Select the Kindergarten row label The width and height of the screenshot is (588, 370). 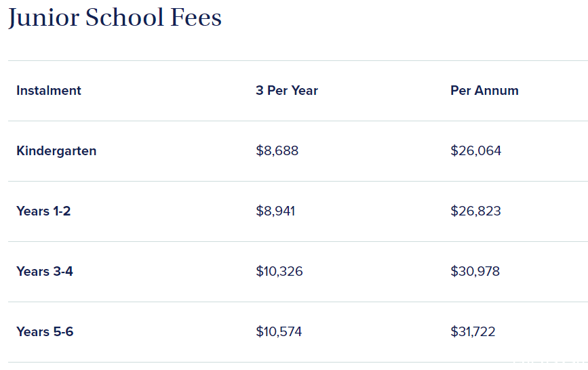pos(56,151)
